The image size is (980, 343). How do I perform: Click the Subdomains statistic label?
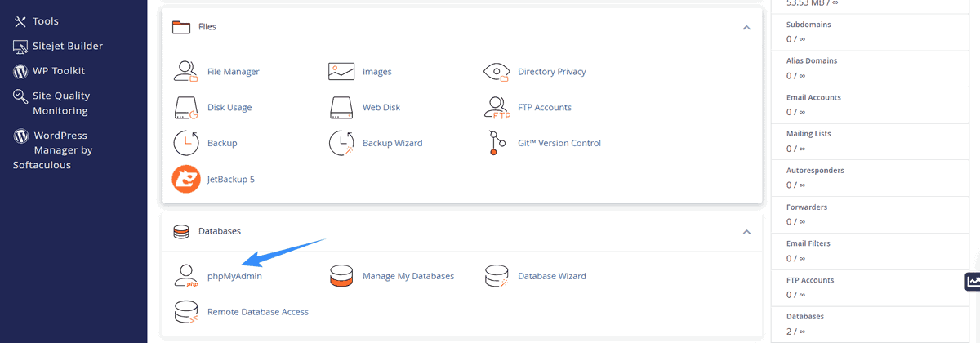pyautogui.click(x=808, y=24)
